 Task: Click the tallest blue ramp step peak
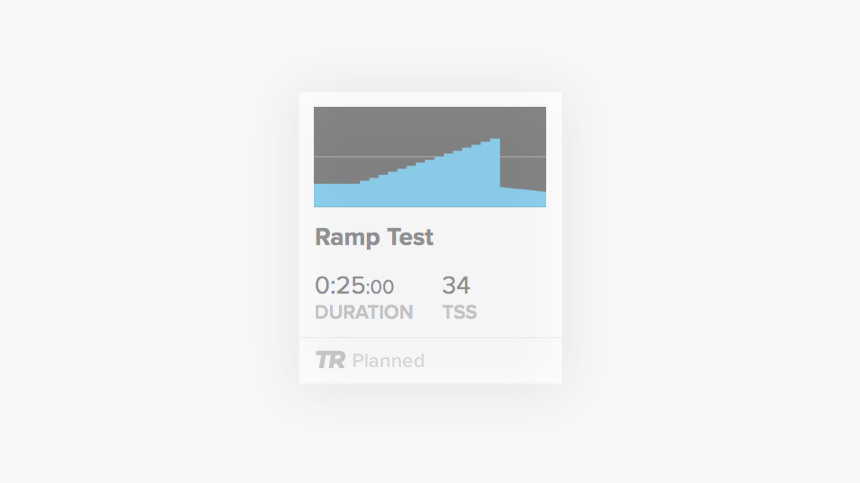(x=495, y=142)
